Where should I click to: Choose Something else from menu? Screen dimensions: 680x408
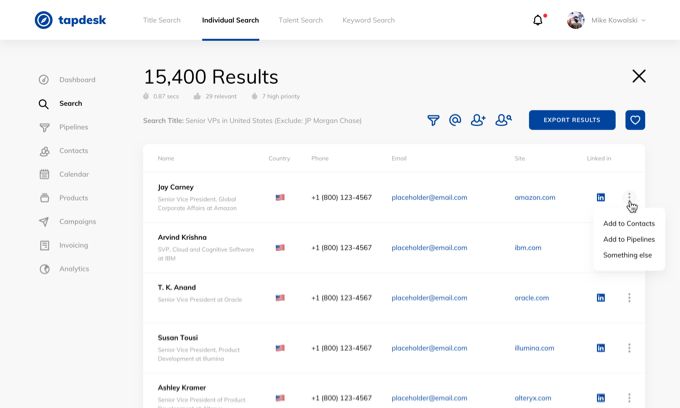(628, 255)
